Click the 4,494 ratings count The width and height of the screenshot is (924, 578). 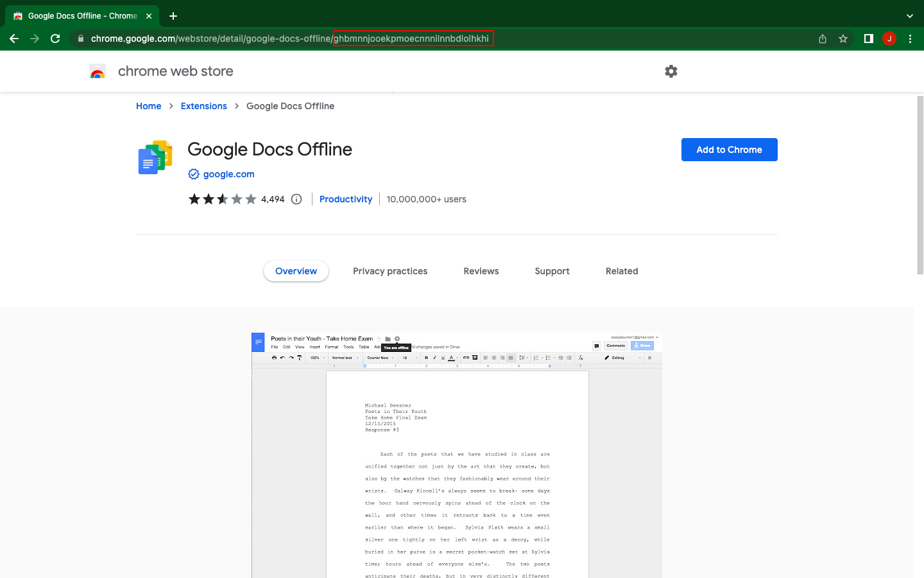273,199
